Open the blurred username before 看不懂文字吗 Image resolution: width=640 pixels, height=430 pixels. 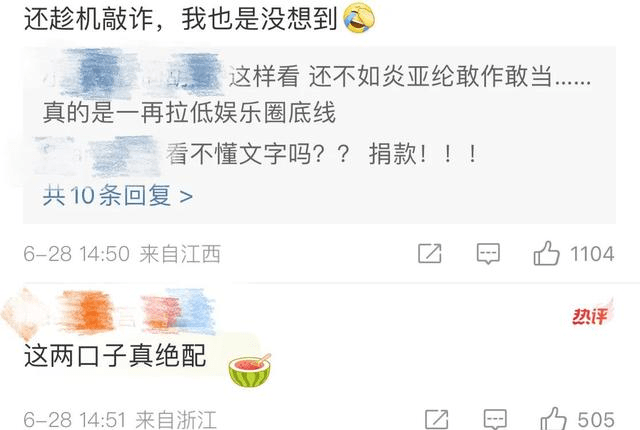coord(98,156)
